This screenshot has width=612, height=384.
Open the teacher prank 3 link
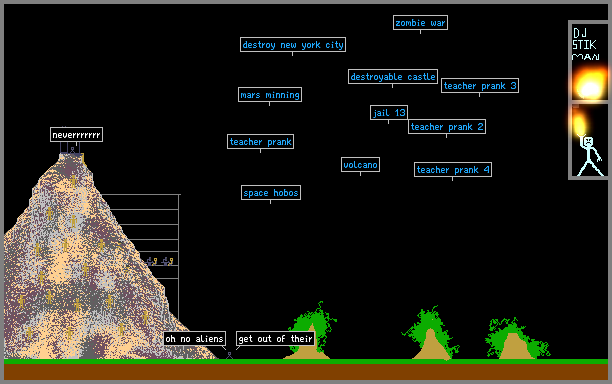coord(480,85)
